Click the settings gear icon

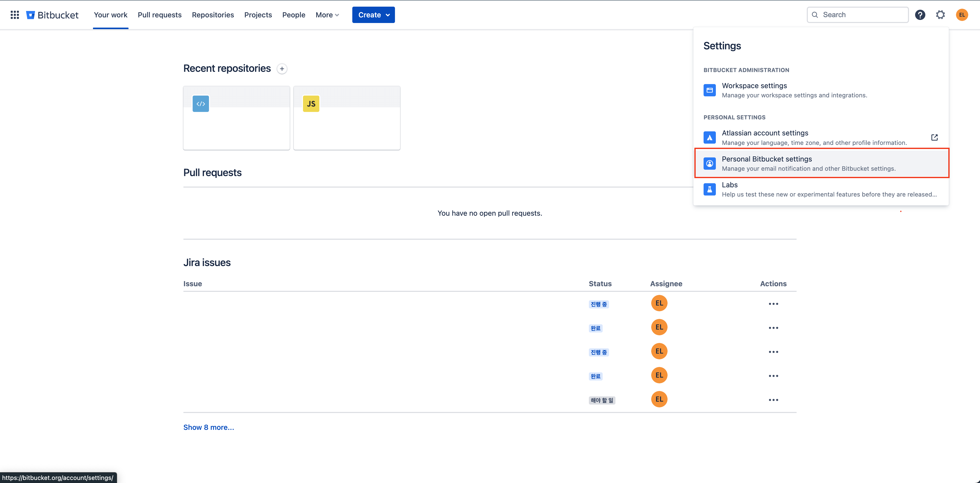[x=940, y=15]
